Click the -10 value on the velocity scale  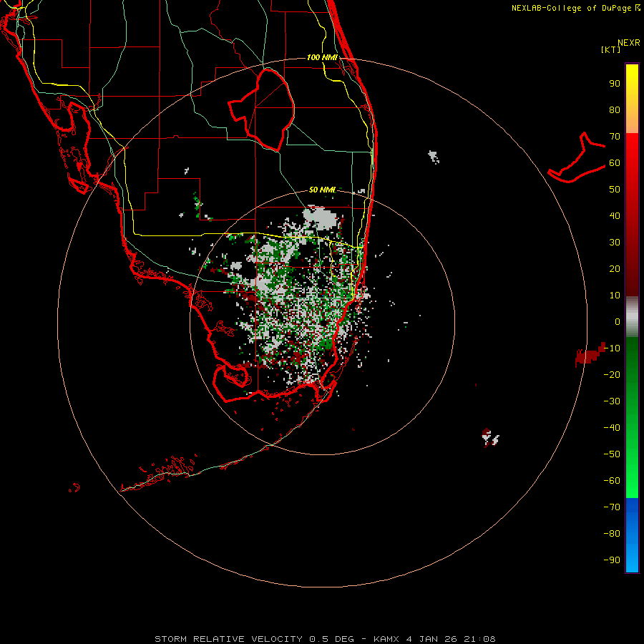(x=612, y=348)
